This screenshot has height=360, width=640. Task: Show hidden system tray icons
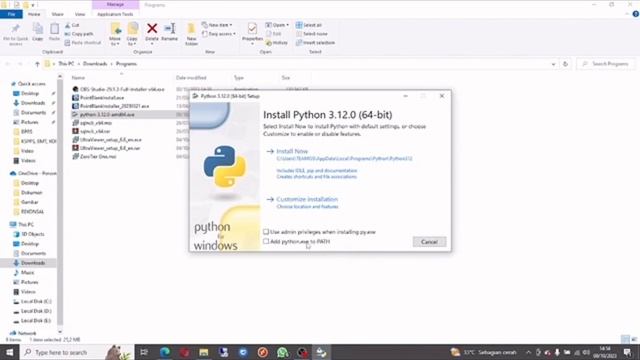528,352
